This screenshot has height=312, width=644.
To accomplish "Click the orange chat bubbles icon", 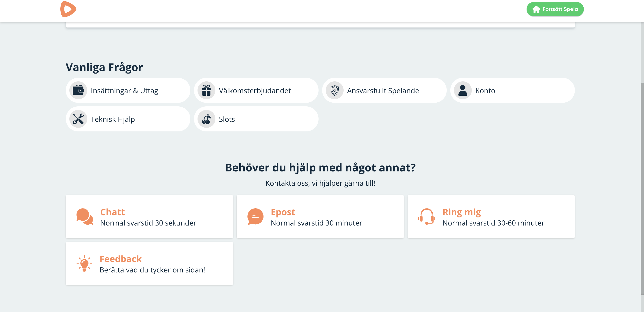I will tap(85, 217).
